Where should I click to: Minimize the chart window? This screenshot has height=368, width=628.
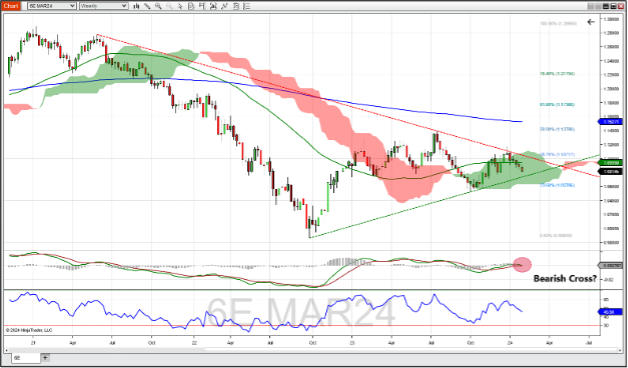coord(606,6)
